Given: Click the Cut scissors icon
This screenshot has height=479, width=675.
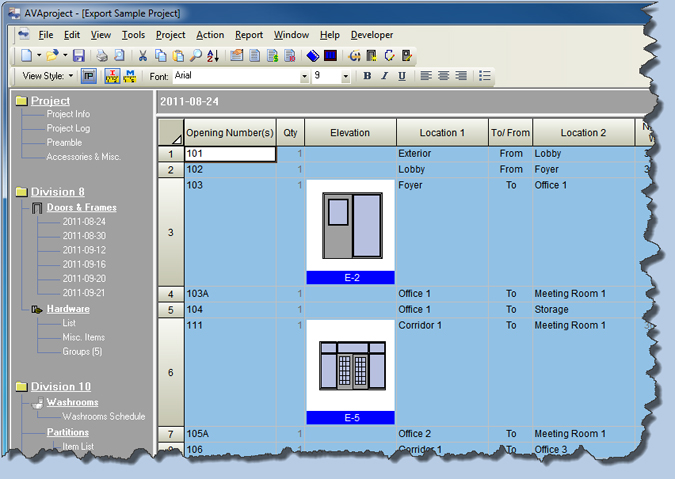Looking at the screenshot, I should coord(143,56).
